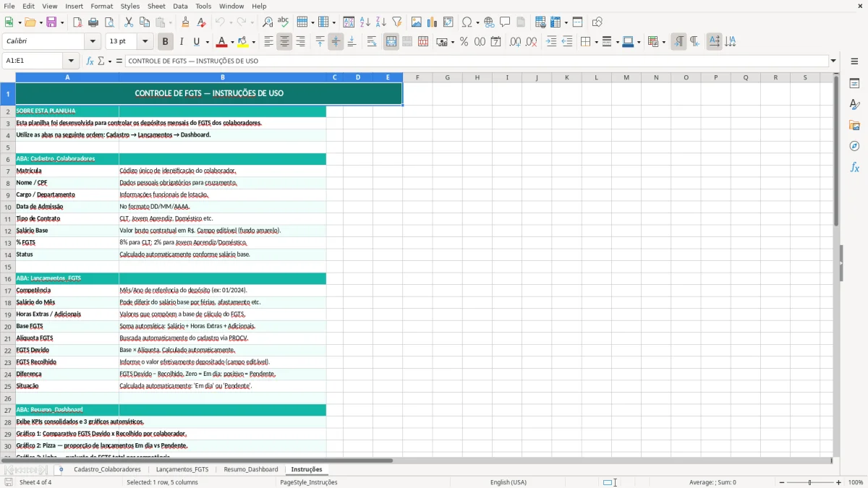868x488 pixels.
Task: Insert a hyperlink
Action: pyautogui.click(x=490, y=22)
